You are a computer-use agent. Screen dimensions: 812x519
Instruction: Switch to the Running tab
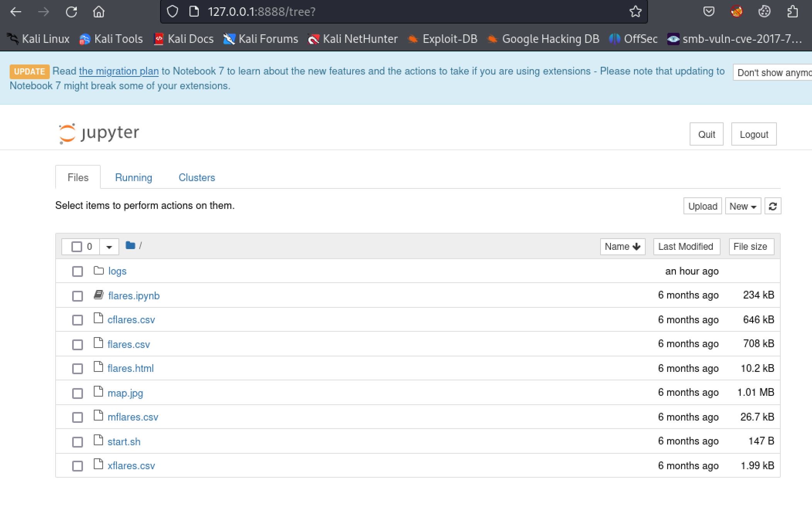click(134, 178)
